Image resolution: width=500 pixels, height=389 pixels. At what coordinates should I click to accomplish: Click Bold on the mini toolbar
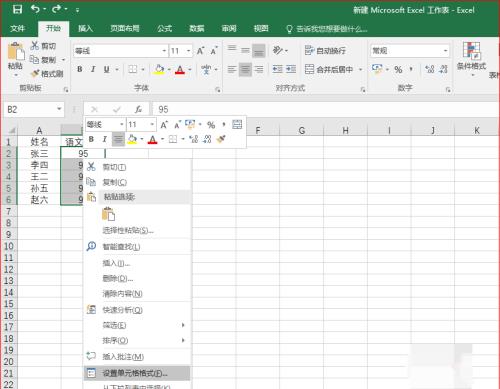[91, 139]
